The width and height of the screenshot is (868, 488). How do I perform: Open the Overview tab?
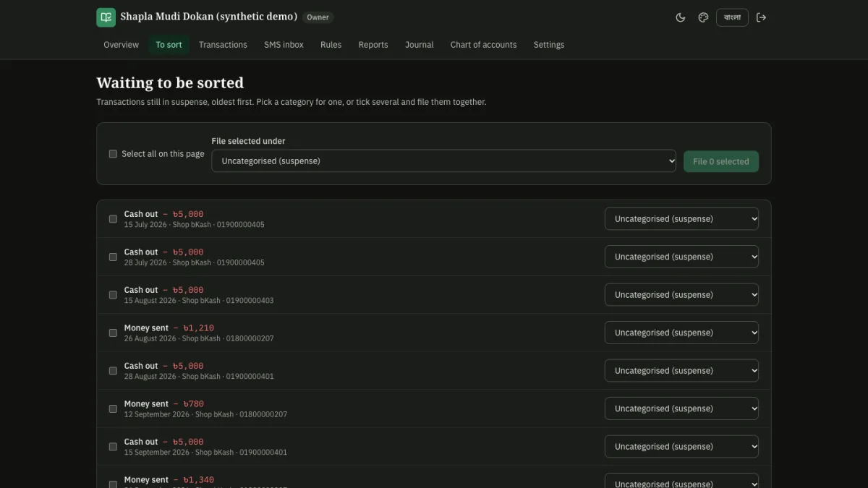coord(121,45)
